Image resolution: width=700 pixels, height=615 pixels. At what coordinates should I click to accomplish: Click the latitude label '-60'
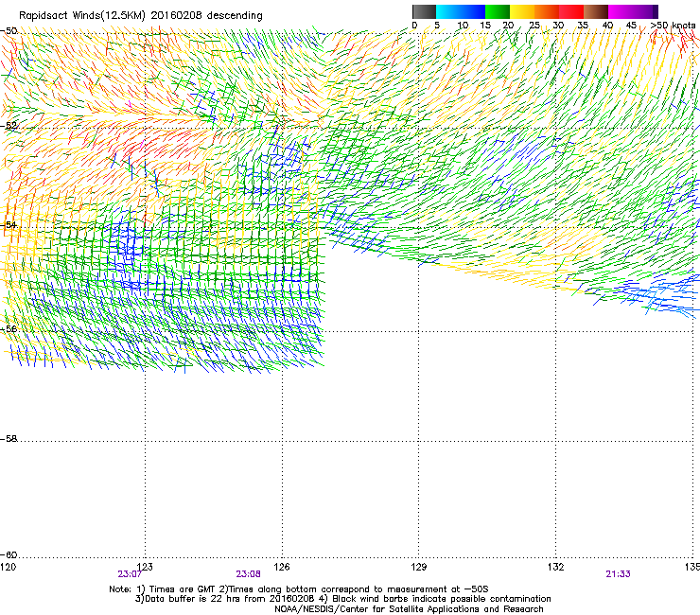[x=9, y=555]
